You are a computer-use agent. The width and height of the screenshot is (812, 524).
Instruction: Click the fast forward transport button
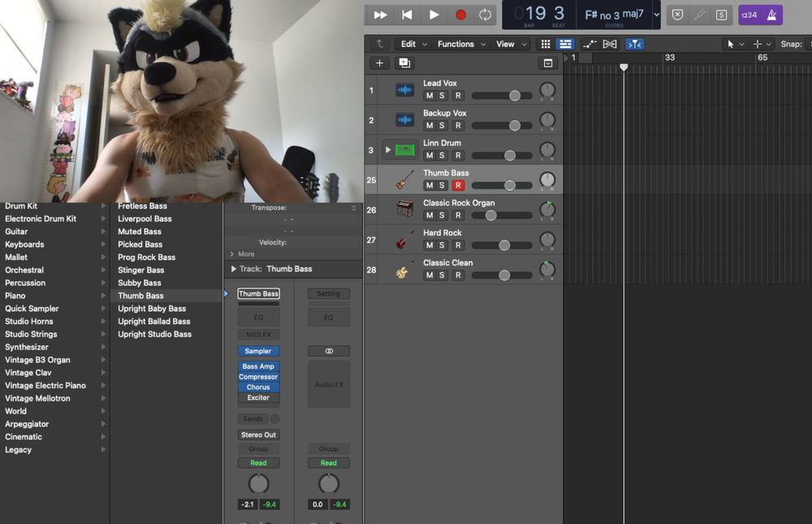(x=380, y=15)
